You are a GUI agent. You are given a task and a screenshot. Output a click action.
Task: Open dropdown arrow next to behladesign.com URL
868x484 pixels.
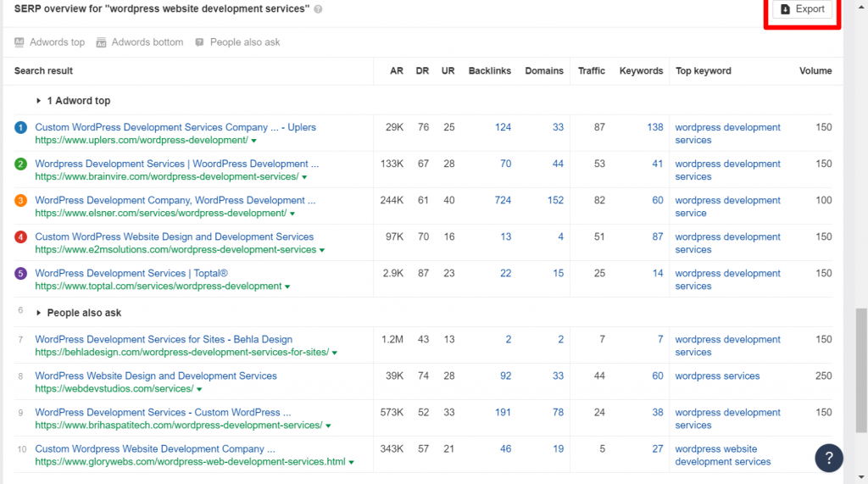click(334, 353)
